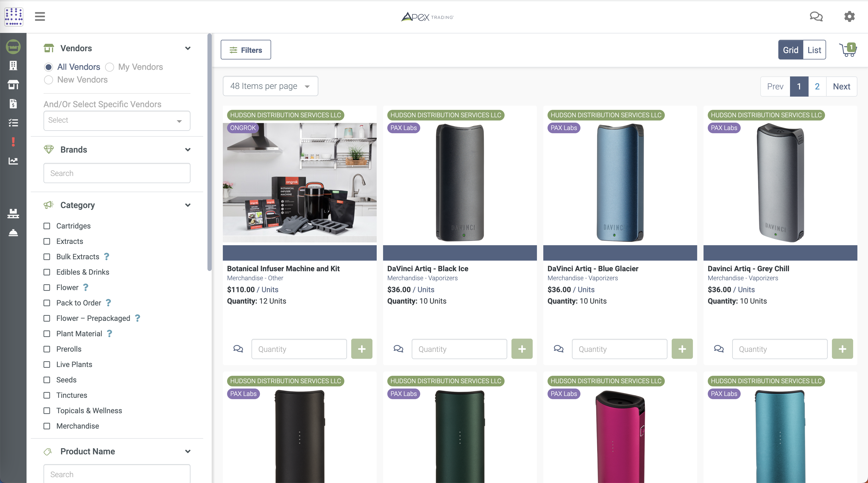868x483 pixels.
Task: Collapse the Brands filter section
Action: coord(188,150)
